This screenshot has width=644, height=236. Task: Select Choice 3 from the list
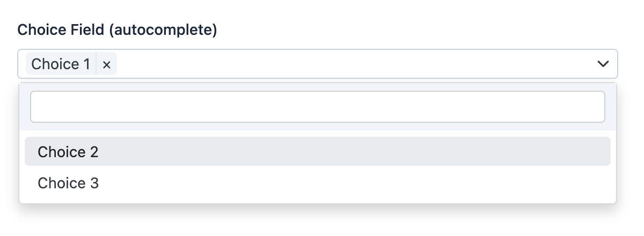[x=317, y=183]
